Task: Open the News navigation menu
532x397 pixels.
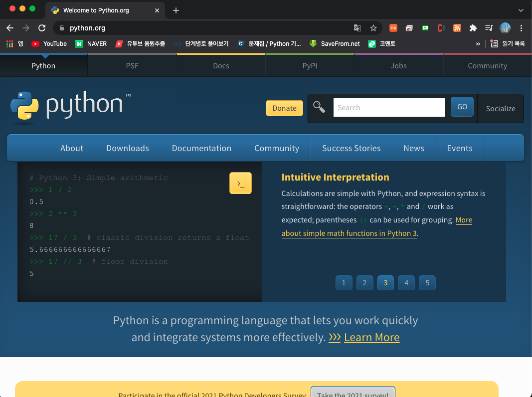Action: [414, 148]
